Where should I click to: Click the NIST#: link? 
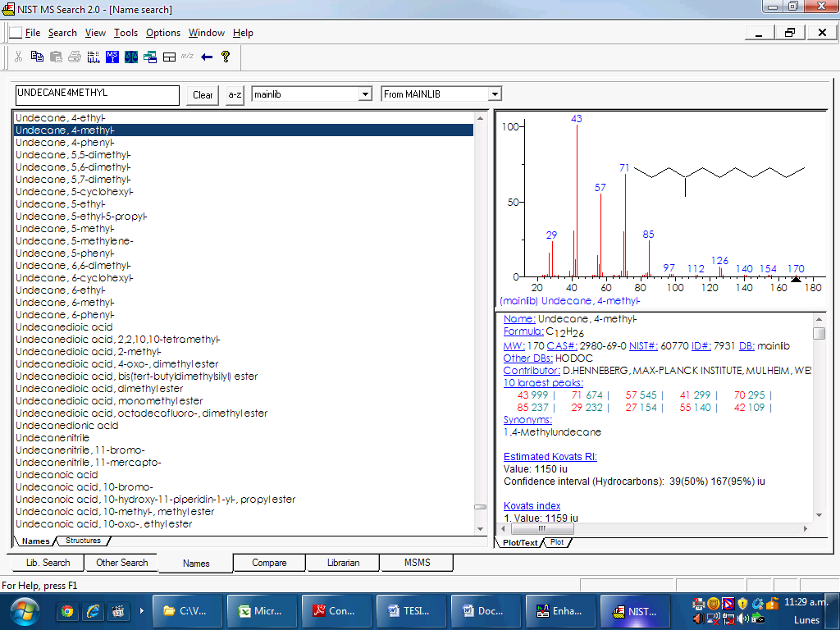click(x=643, y=346)
